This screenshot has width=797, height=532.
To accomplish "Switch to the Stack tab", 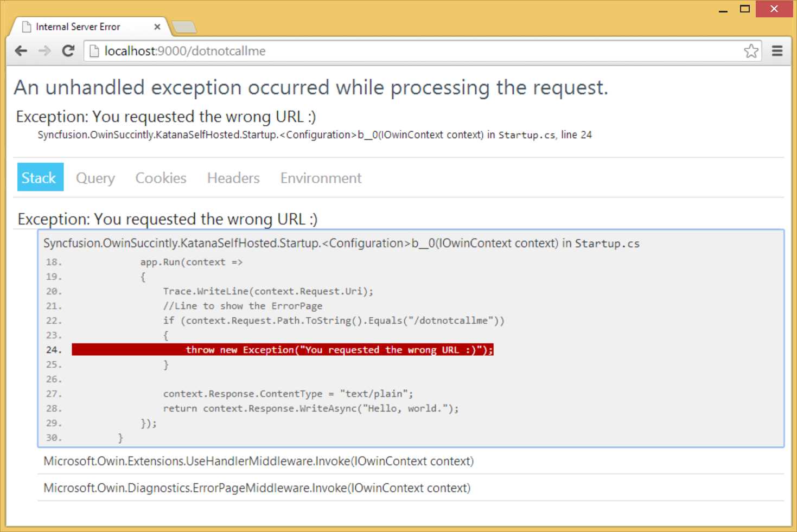I will (x=40, y=177).
